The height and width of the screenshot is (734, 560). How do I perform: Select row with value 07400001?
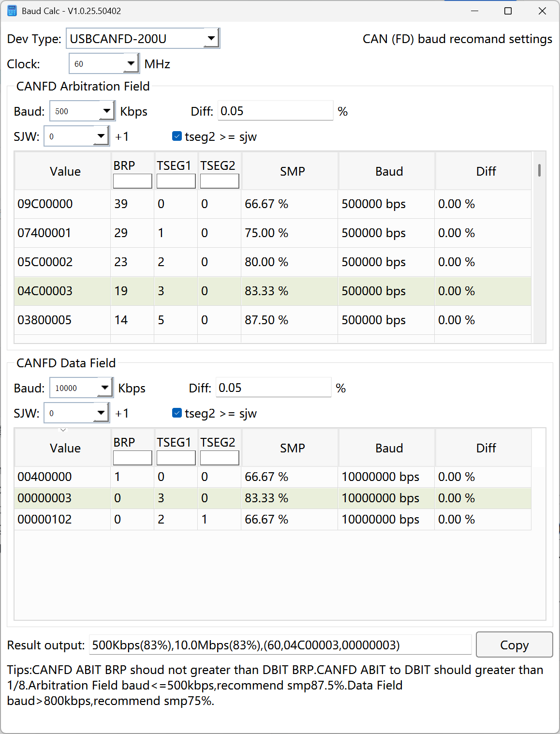(x=273, y=233)
